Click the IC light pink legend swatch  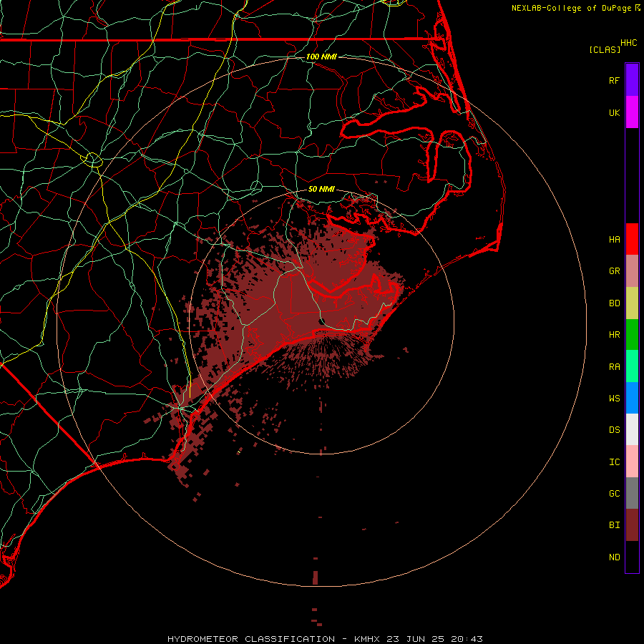click(x=632, y=462)
